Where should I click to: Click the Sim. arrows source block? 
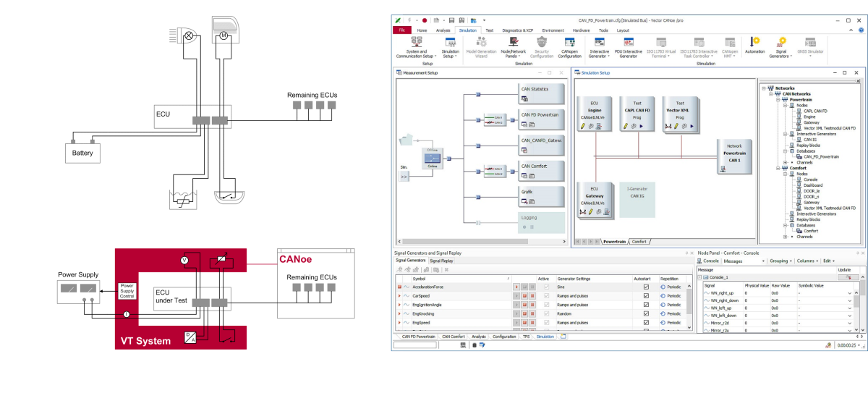coord(404,176)
